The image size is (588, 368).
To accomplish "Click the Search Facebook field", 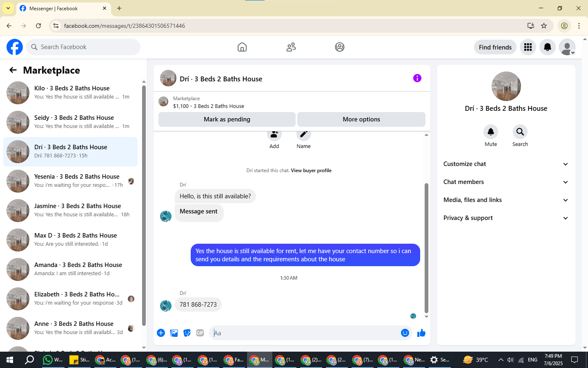I will coord(83,47).
